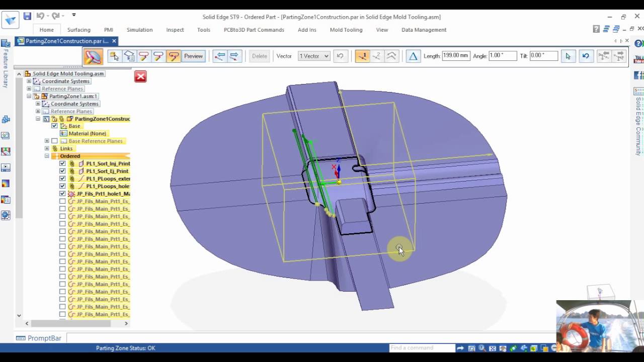Click the Angle value field
The width and height of the screenshot is (644, 362).
(x=503, y=56)
